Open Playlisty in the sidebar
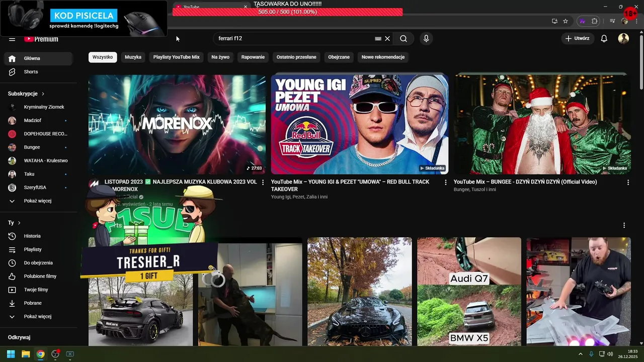The height and width of the screenshot is (362, 644). [38, 249]
